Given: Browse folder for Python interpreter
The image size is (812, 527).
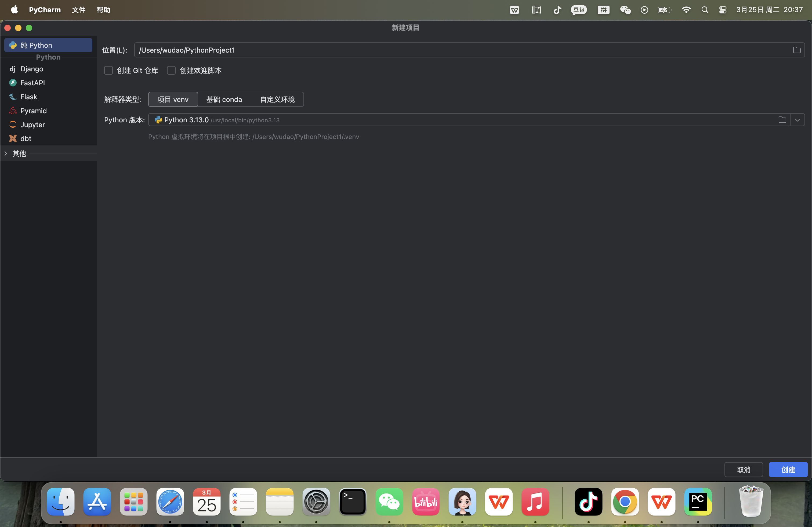Looking at the screenshot, I should click(x=782, y=120).
